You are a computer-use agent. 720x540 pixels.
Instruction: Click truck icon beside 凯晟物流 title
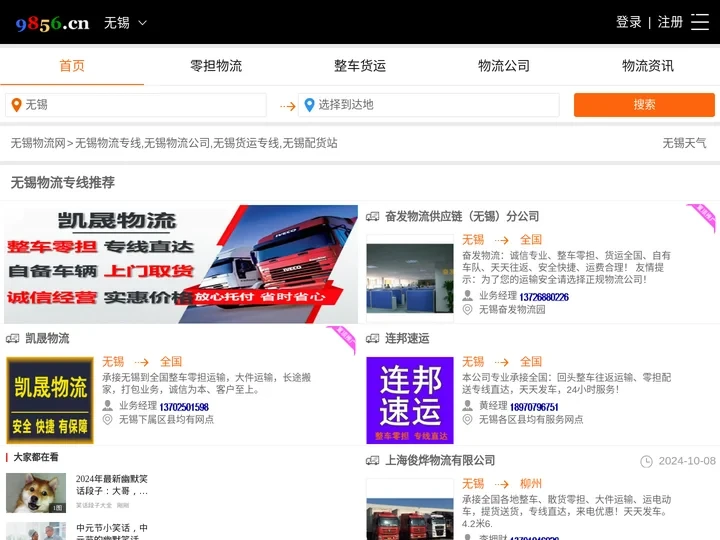[x=12, y=338]
